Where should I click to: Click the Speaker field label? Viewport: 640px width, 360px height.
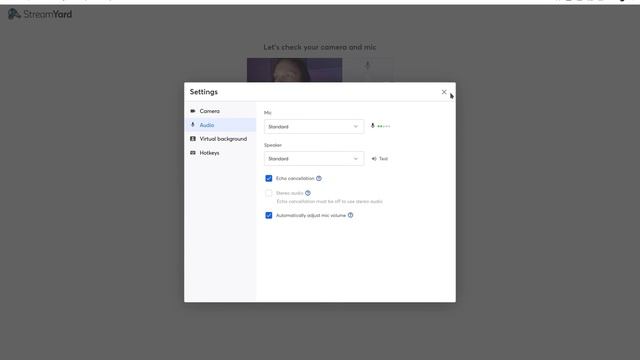point(273,145)
